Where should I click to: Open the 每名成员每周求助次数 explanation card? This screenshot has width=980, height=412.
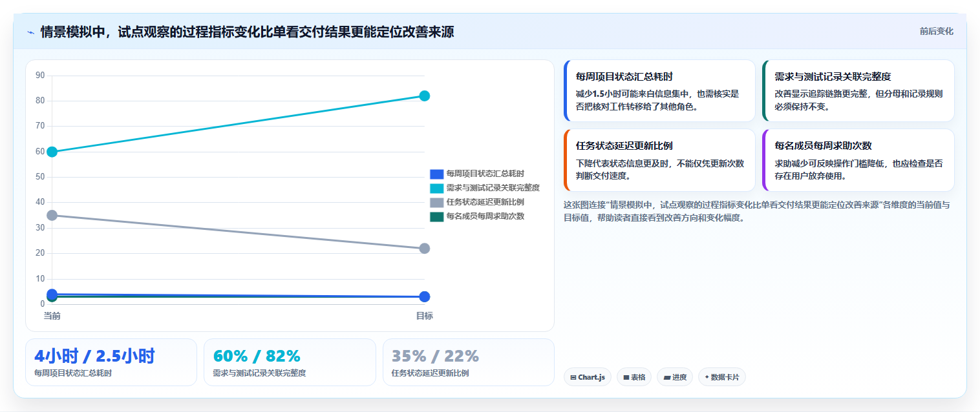858,160
